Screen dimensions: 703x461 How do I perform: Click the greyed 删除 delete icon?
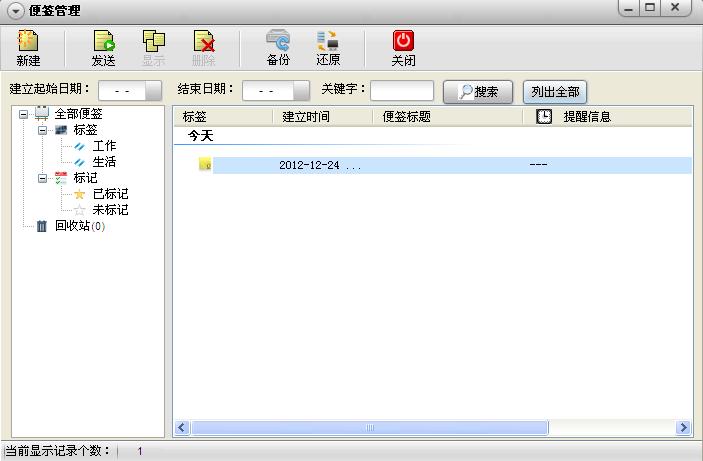point(204,41)
